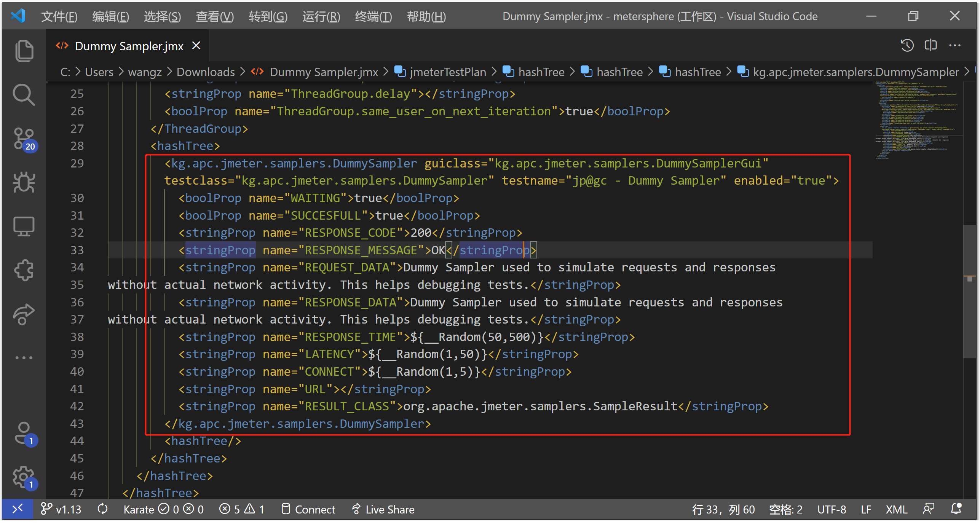Open feedback icon in status bar
Viewport: 980px width, 523px height.
(929, 509)
